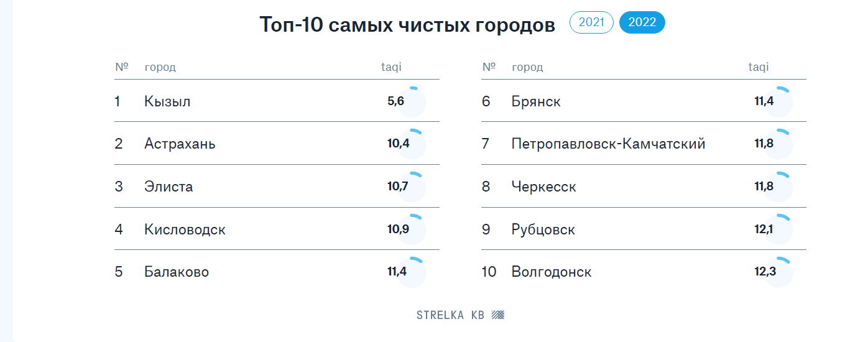Click Астрахань's 10,4 taqi ring
Image resolution: width=868 pixels, height=342 pixels.
tap(411, 144)
